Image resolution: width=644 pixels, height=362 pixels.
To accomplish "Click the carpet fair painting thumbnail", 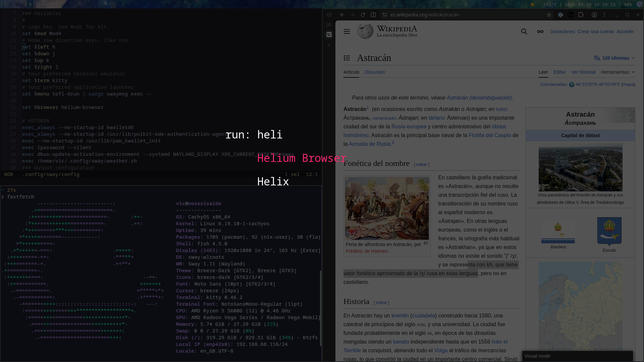I will tap(386, 208).
